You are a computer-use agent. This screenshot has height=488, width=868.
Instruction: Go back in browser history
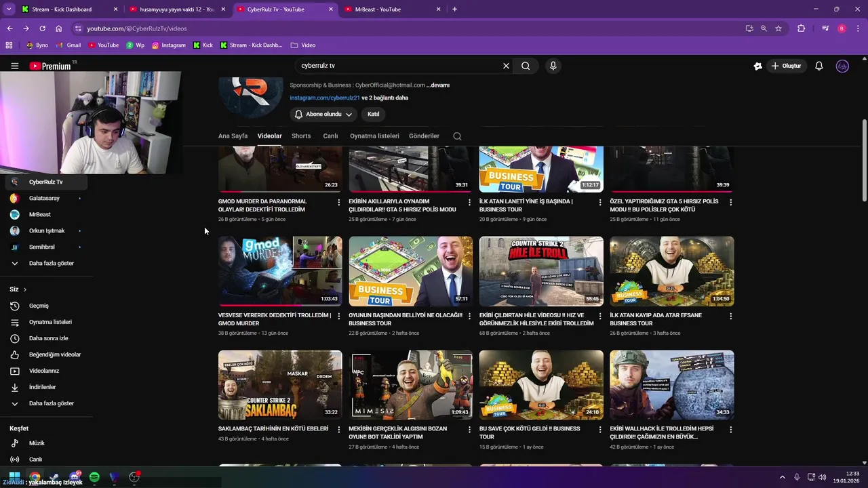9,28
